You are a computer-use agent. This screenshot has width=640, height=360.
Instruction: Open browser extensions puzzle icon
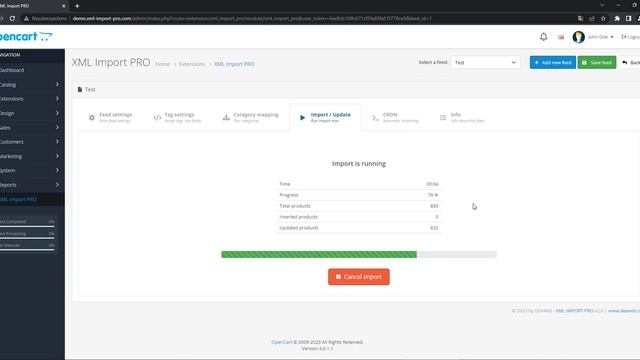click(x=617, y=18)
